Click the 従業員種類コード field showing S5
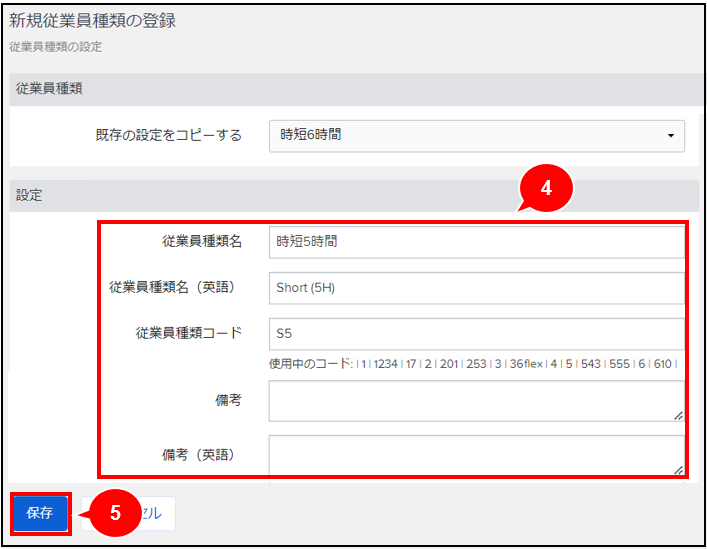This screenshot has height=549, width=707. tap(476, 334)
